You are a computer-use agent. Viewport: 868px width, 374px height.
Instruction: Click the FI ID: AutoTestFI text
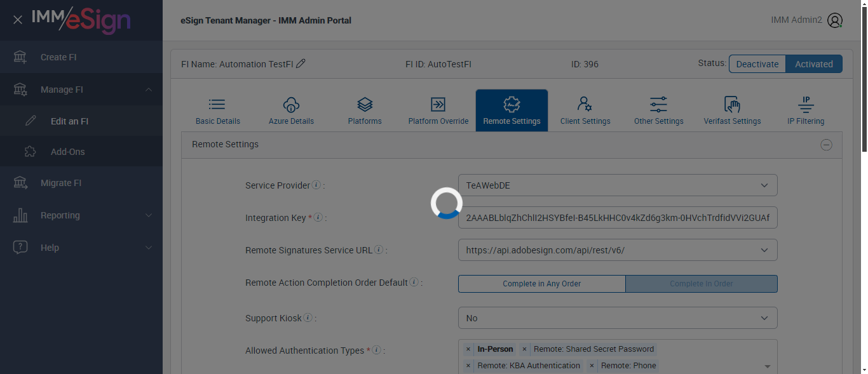[438, 64]
